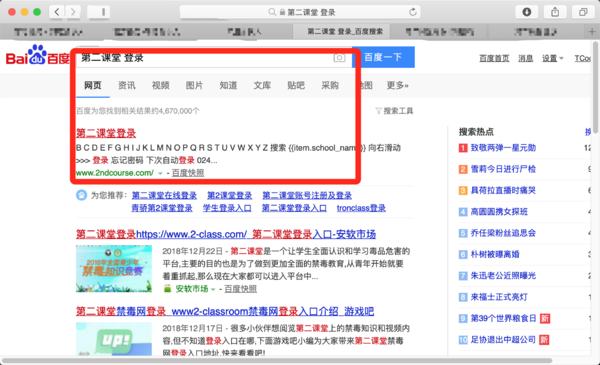Reload the page with the refresh icon

412,12
